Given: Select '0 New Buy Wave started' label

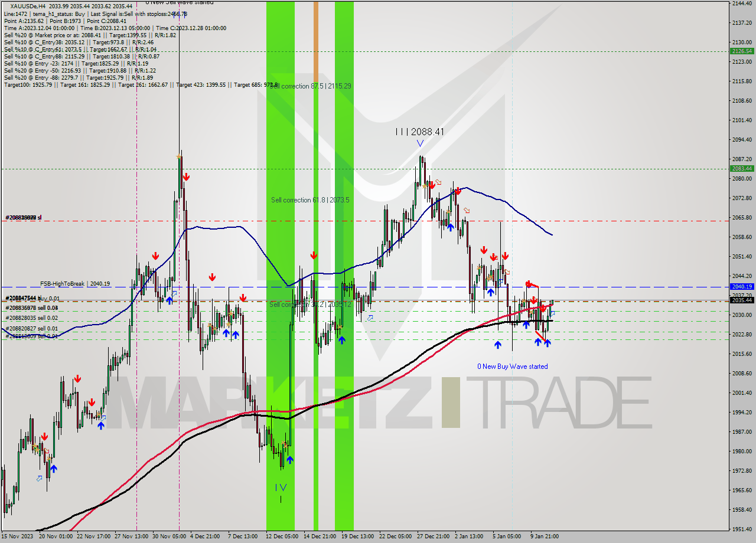Looking at the screenshot, I should coord(513,367).
